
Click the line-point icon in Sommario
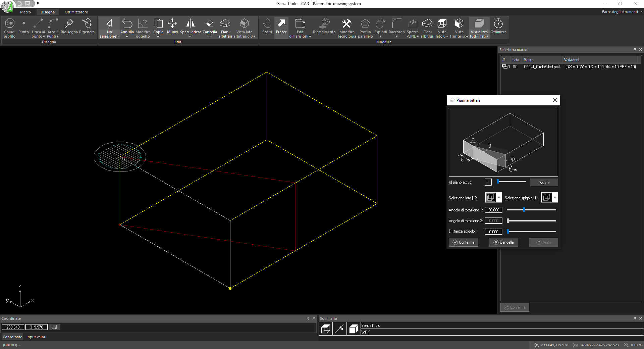pos(339,329)
